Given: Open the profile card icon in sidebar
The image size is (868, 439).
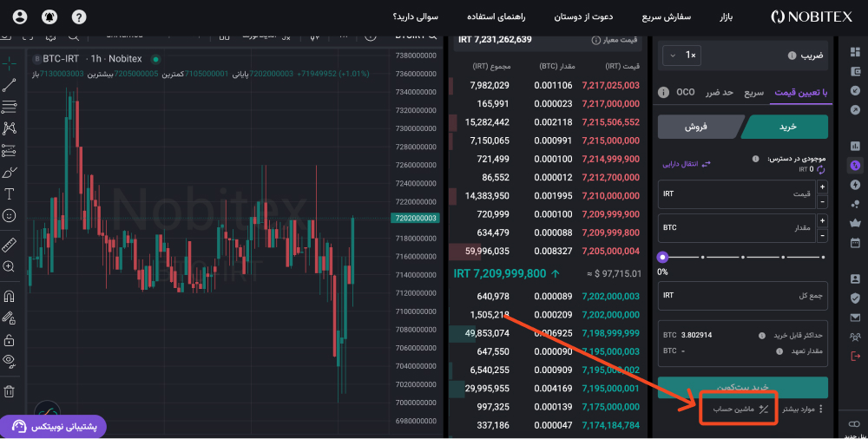Looking at the screenshot, I should coord(855,279).
